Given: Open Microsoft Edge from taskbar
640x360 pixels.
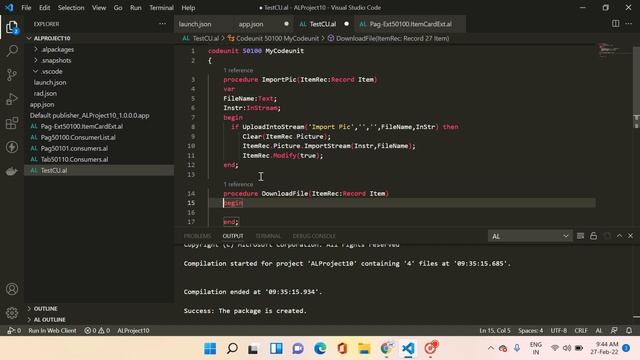Looking at the screenshot, I should coord(320,348).
